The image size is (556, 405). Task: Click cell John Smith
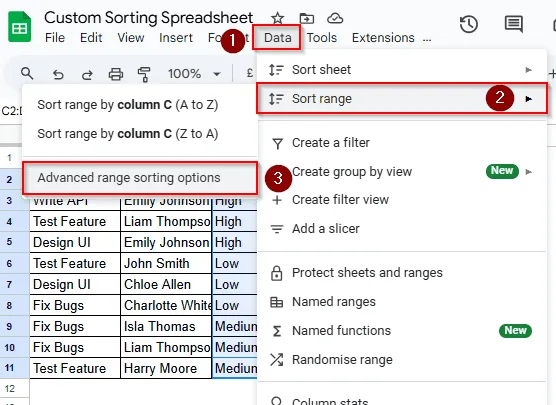pos(166,263)
